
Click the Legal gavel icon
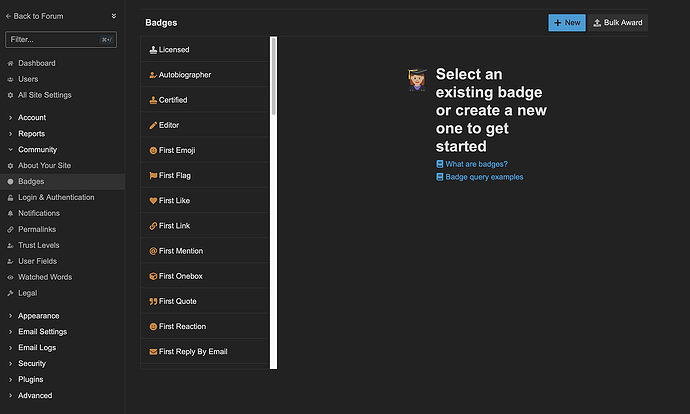(10, 293)
